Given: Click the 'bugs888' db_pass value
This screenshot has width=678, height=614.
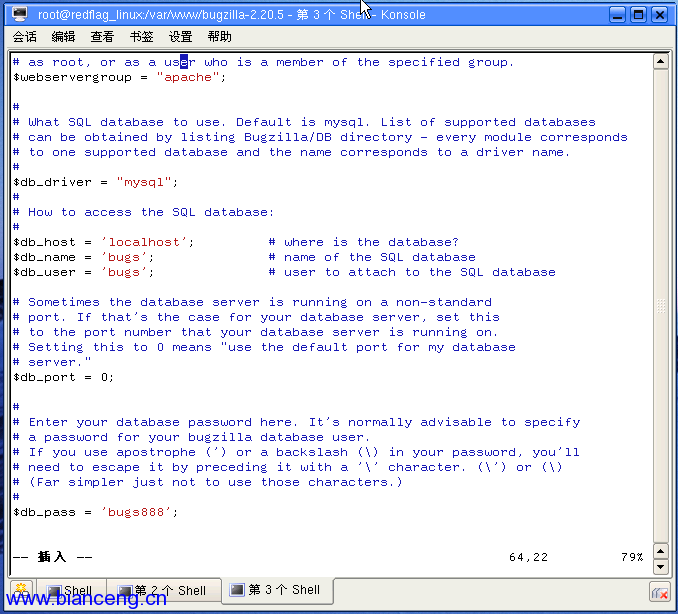Looking at the screenshot, I should [x=136, y=512].
